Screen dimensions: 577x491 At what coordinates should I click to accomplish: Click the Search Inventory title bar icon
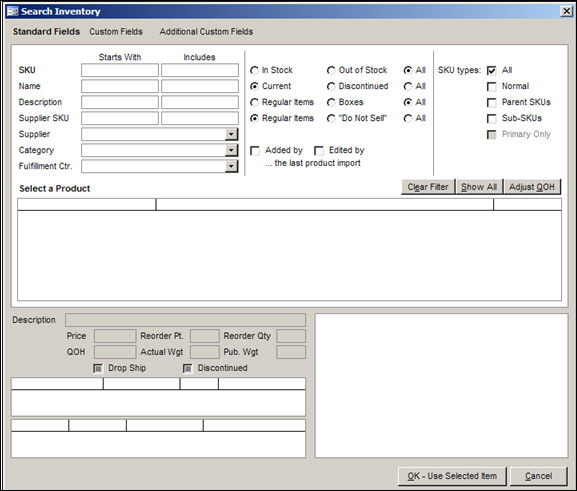click(x=12, y=11)
